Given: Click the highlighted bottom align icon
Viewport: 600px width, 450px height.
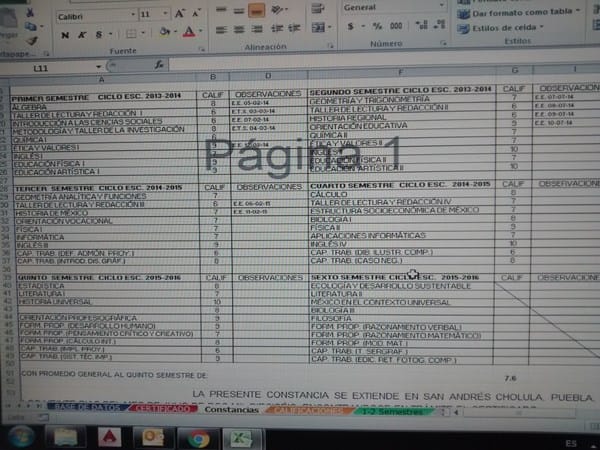Looking at the screenshot, I should (256, 10).
